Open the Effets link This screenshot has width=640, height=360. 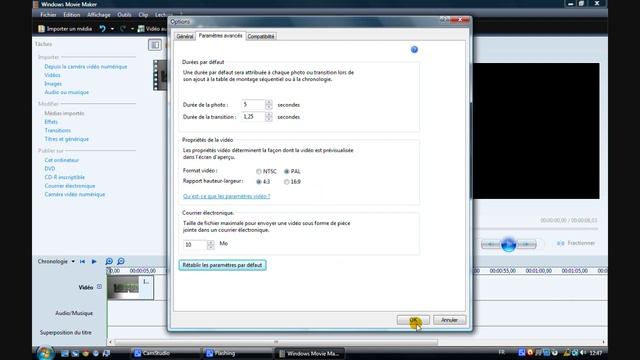51,122
